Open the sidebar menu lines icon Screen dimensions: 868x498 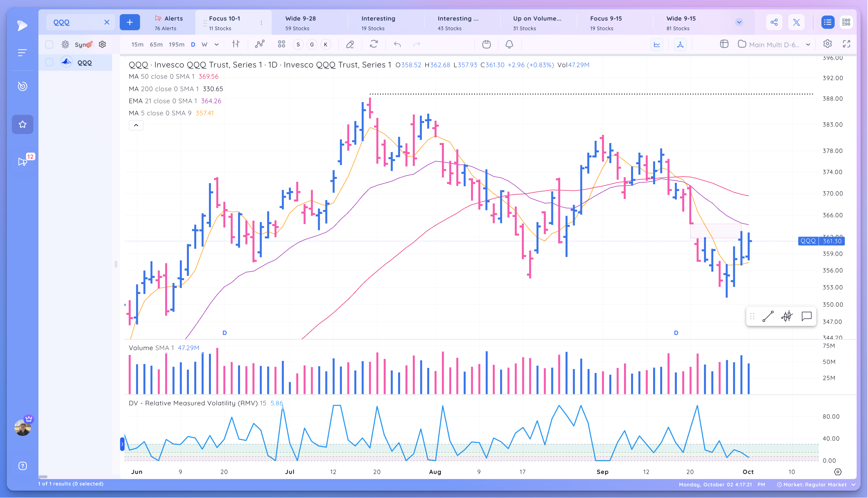click(22, 53)
